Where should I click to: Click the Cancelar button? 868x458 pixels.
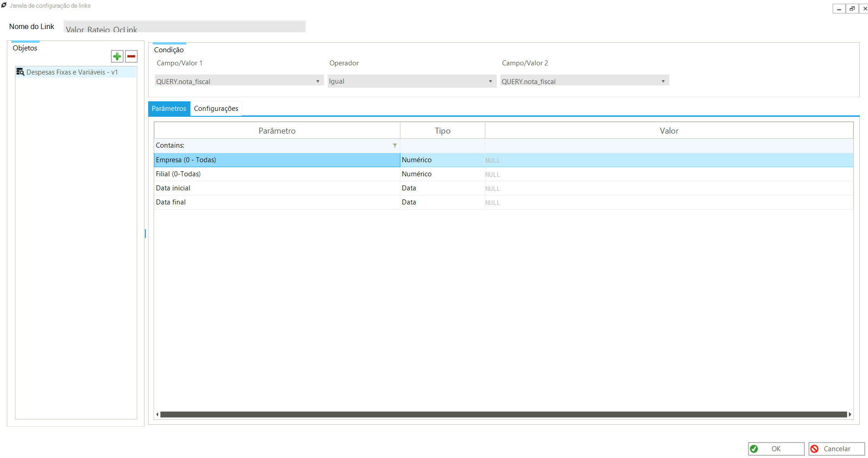tap(836, 449)
